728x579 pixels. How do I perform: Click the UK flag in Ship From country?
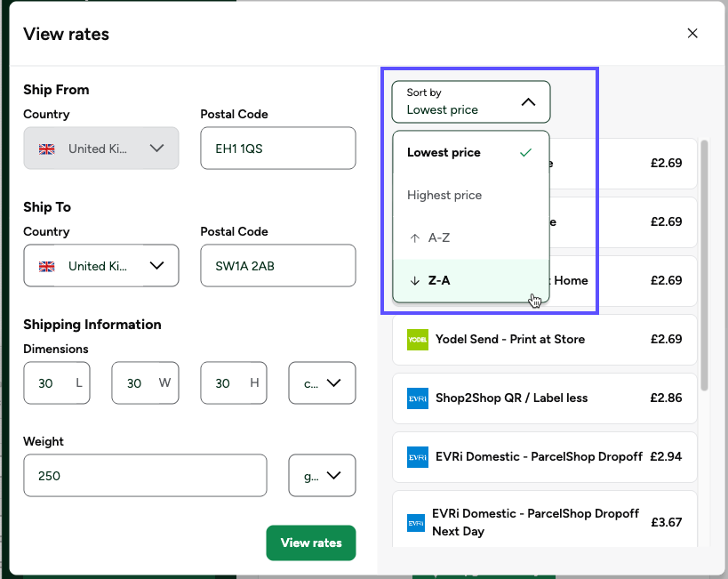coord(46,149)
